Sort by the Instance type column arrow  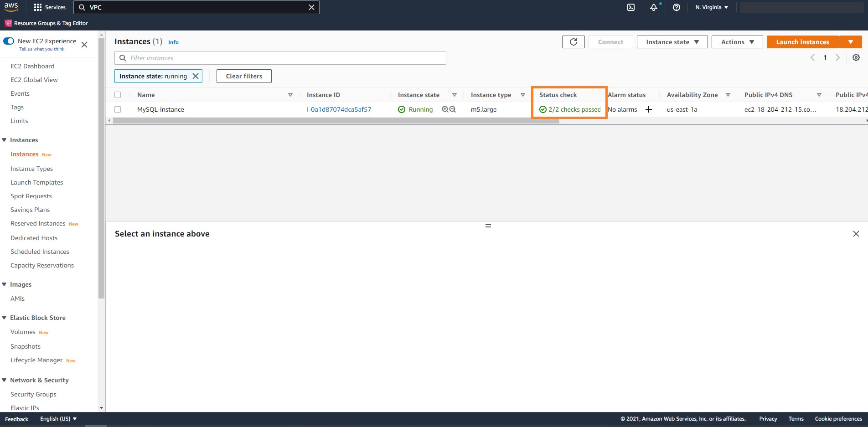pos(523,95)
